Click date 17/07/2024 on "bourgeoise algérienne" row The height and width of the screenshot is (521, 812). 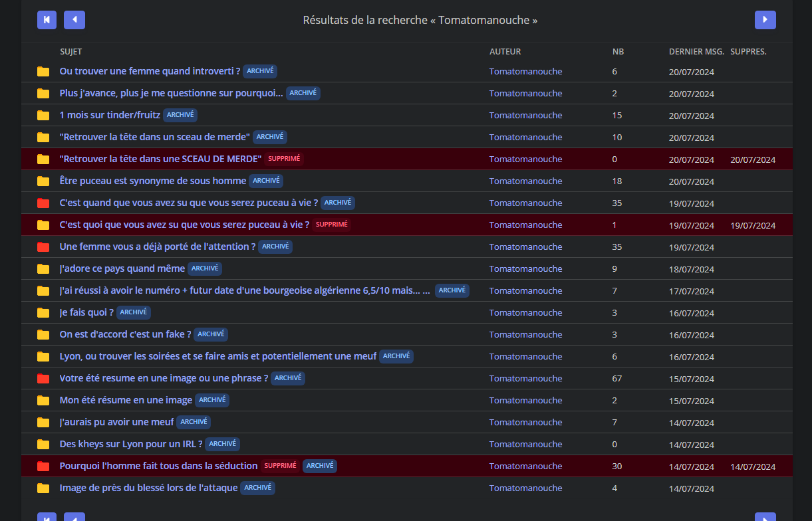(x=692, y=291)
